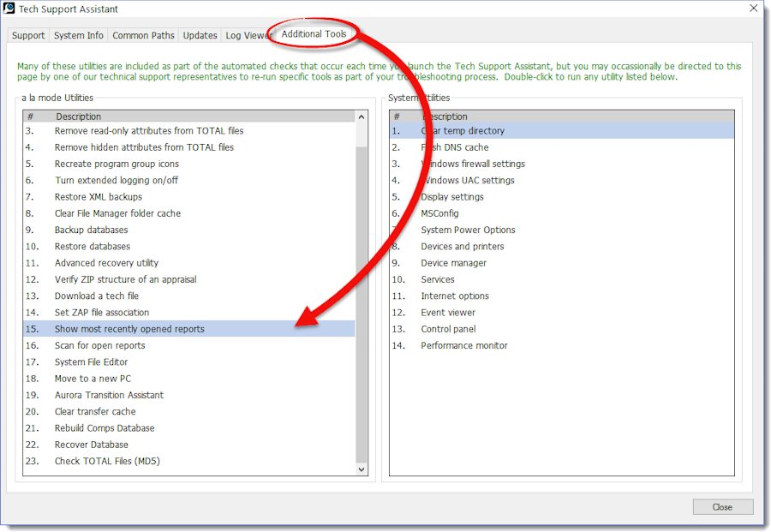Select the "Restore XML backups" row

click(x=188, y=197)
